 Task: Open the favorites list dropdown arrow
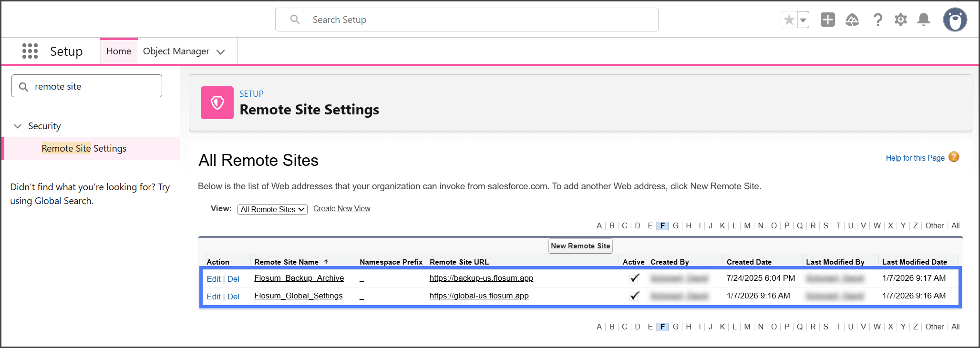[x=803, y=20]
